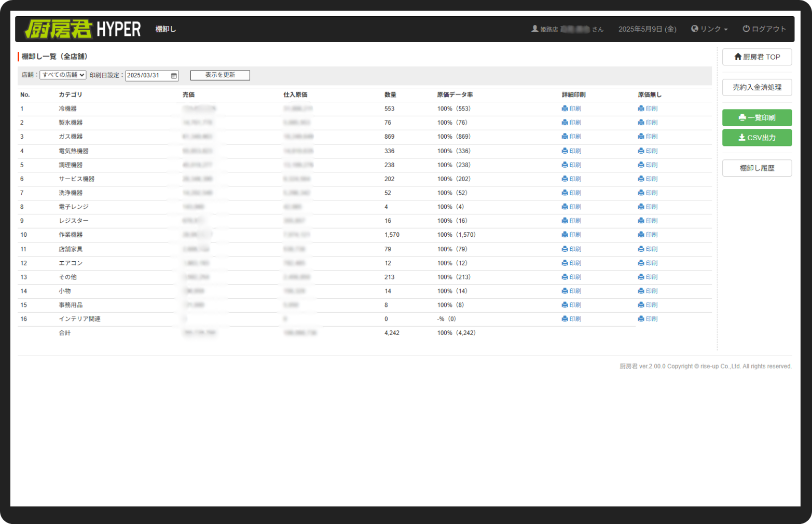Click the 厨房君 HYPER logo
812x524 pixels.
point(83,29)
